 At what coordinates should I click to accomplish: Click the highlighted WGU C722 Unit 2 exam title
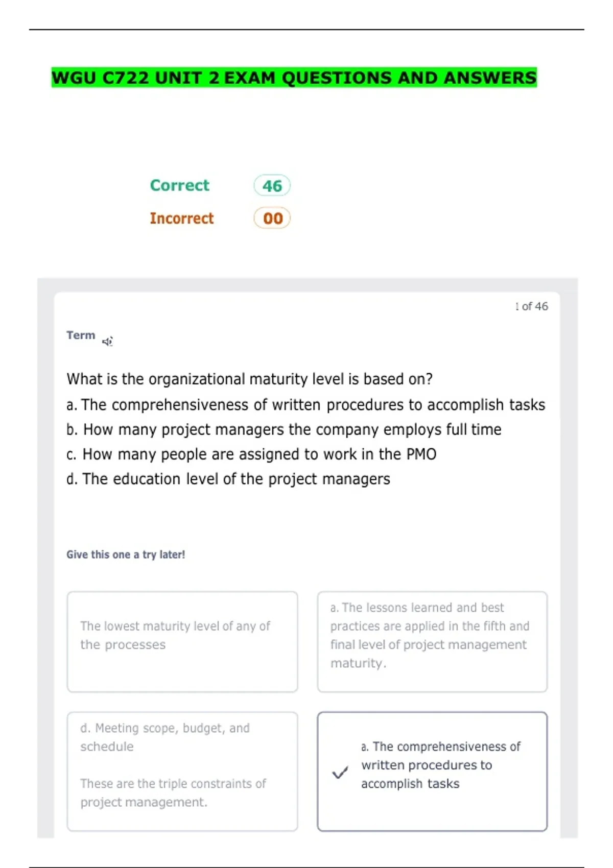[294, 78]
